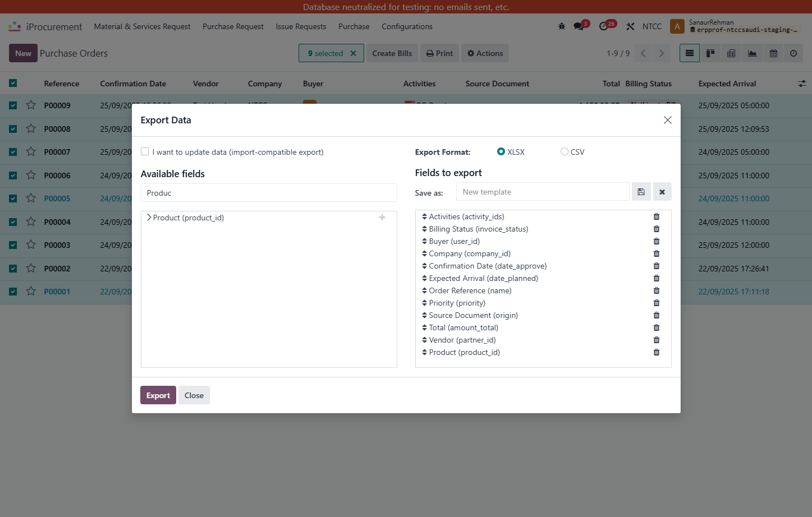812x517 pixels.
Task: Switch to the graph view
Action: click(752, 53)
